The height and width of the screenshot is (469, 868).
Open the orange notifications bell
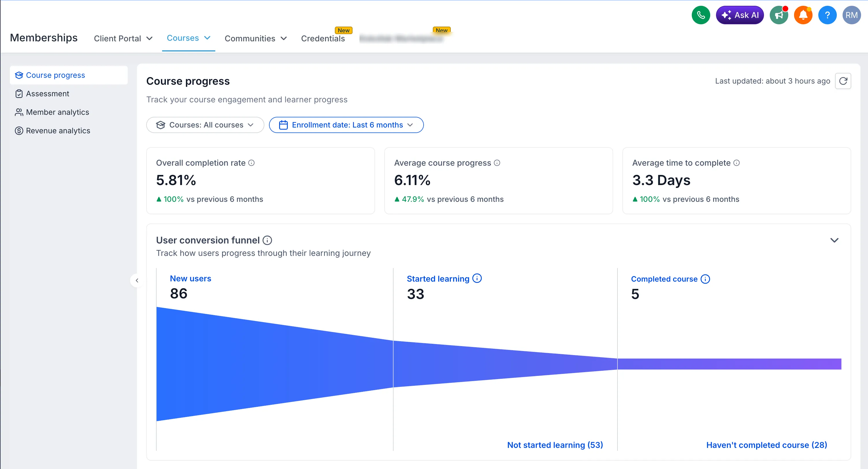click(803, 15)
